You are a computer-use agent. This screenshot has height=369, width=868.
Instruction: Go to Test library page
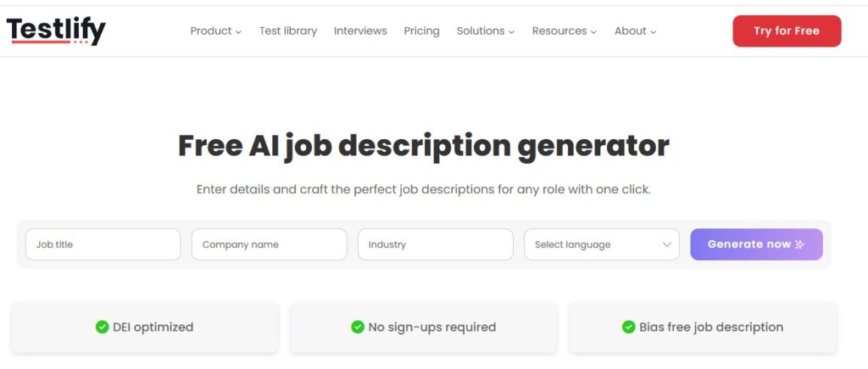(288, 31)
